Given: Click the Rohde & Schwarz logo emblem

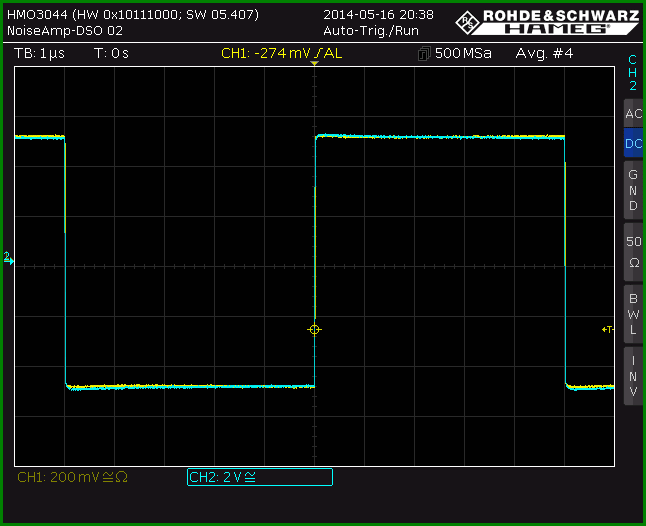Looking at the screenshot, I should click(x=467, y=22).
